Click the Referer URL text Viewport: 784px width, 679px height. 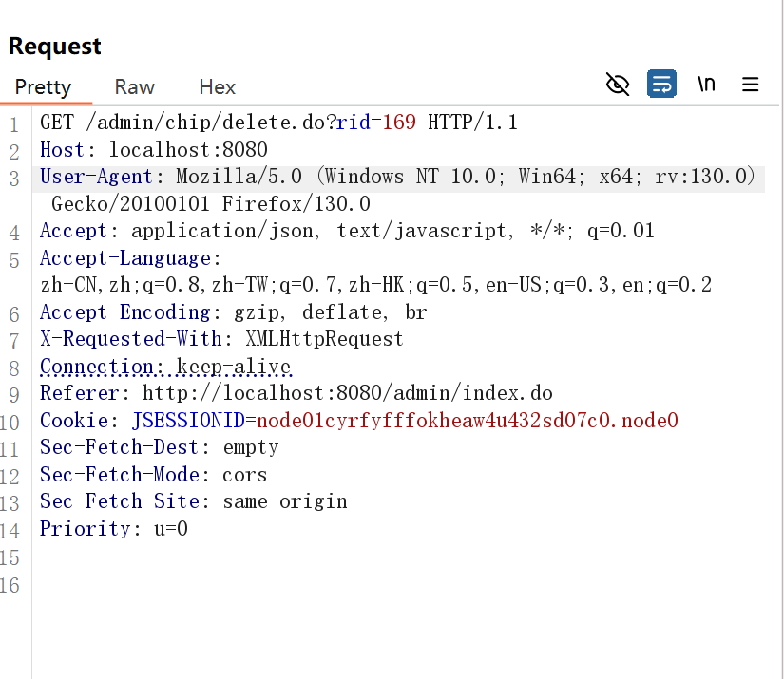[348, 393]
